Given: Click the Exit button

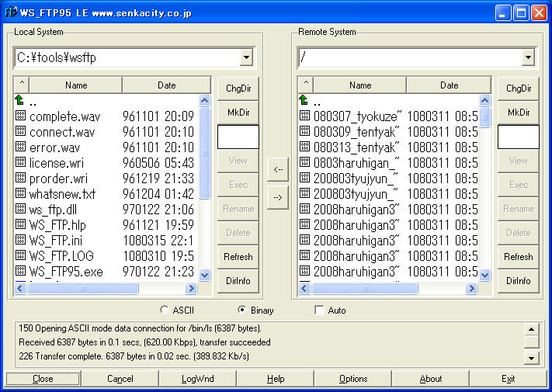Looking at the screenshot, I should pos(508,379).
